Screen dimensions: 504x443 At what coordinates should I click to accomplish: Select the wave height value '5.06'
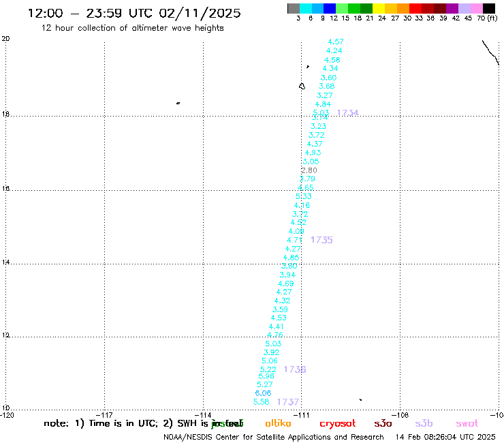pos(270,361)
